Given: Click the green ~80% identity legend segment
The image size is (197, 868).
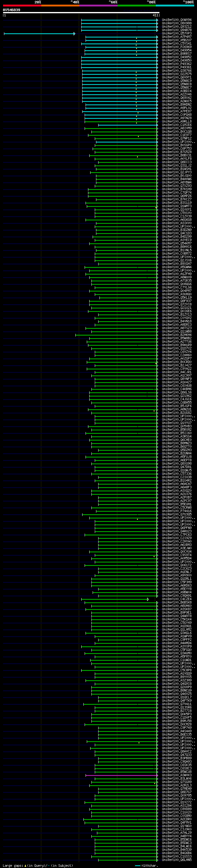Looking at the screenshot, I should tap(137, 6).
